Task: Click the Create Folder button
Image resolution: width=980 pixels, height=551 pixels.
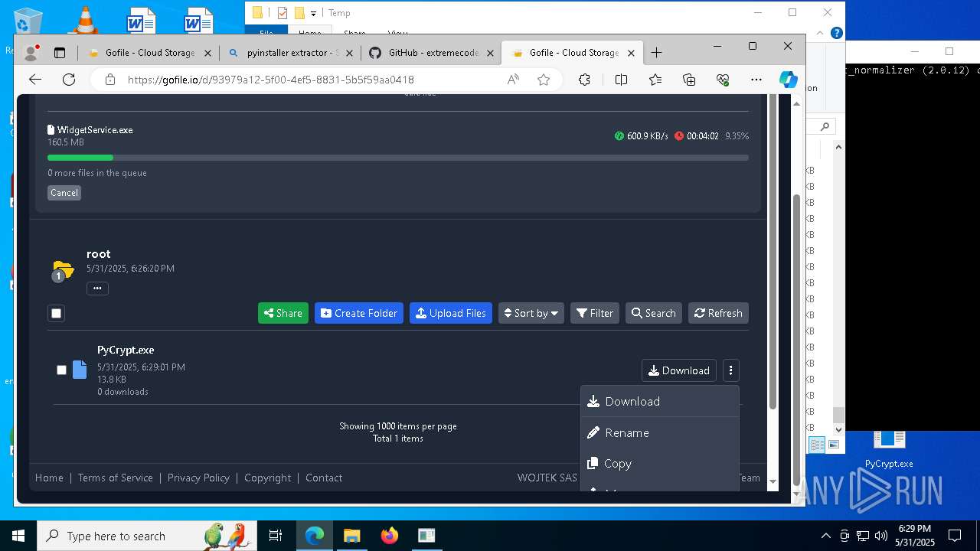Action: coord(359,313)
